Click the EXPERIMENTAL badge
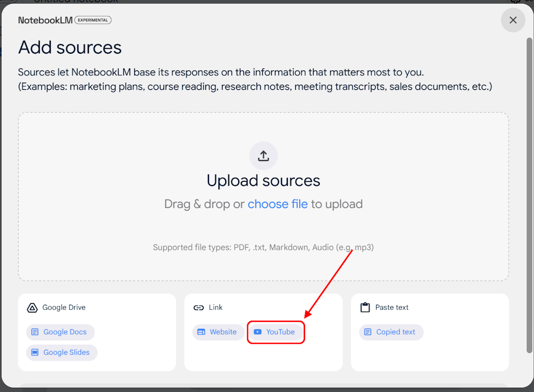Screen dimensions: 534x392 [93, 20]
